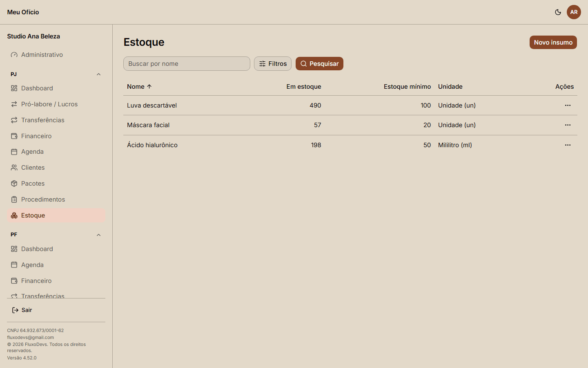588x368 pixels.
Task: Open actions menu for Ácido hialurônico
Action: click(568, 145)
